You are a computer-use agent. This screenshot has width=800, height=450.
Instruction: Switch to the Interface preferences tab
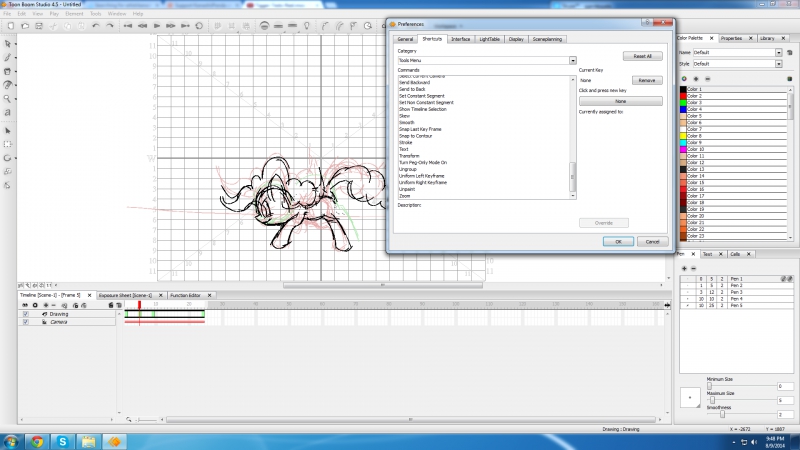tap(460, 38)
